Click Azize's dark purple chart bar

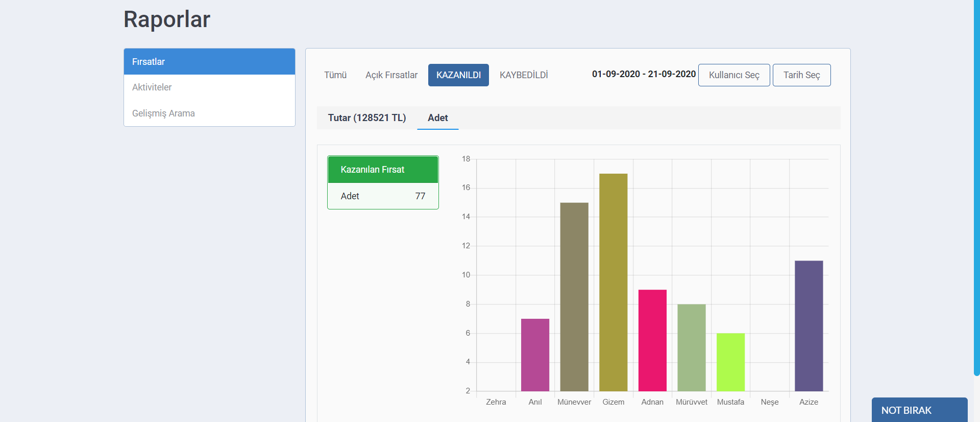click(809, 326)
